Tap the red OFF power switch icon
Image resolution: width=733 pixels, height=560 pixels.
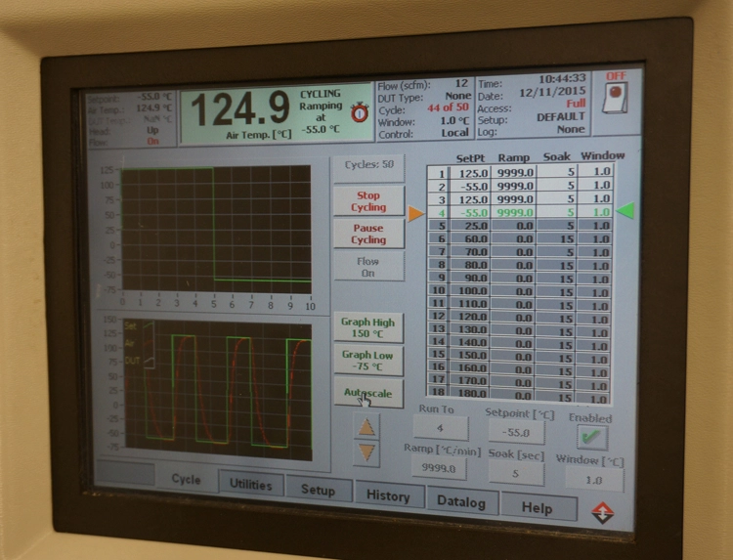615,97
